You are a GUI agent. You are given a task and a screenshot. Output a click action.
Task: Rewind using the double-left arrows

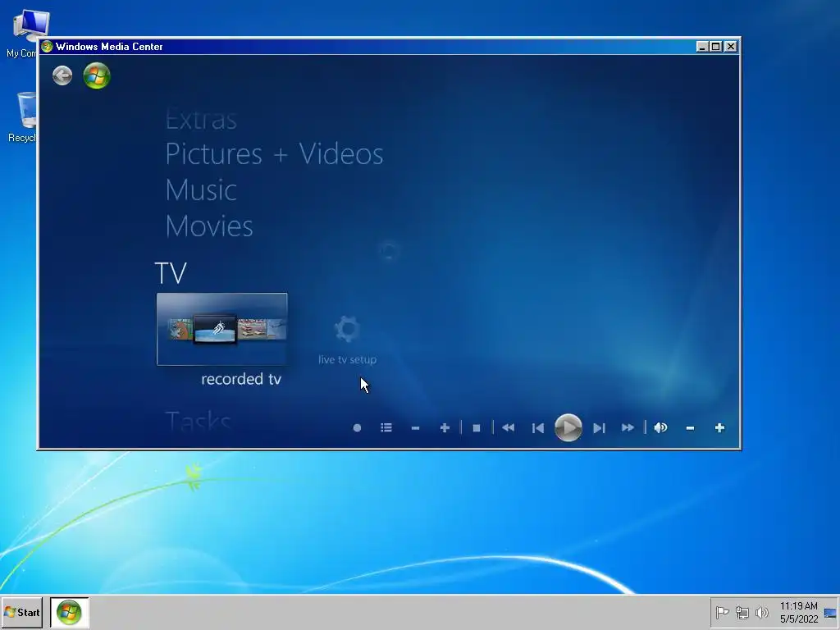pyautogui.click(x=509, y=427)
